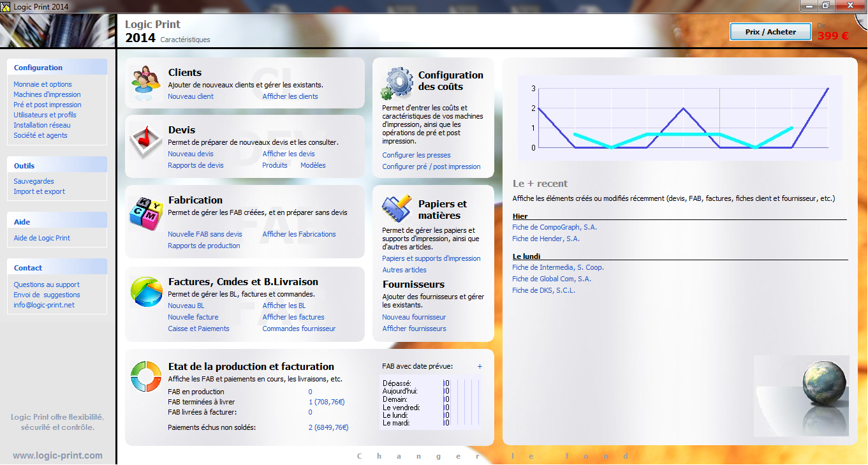Open Rapports de devis
Viewport: 868px width, 465px height.
point(196,165)
